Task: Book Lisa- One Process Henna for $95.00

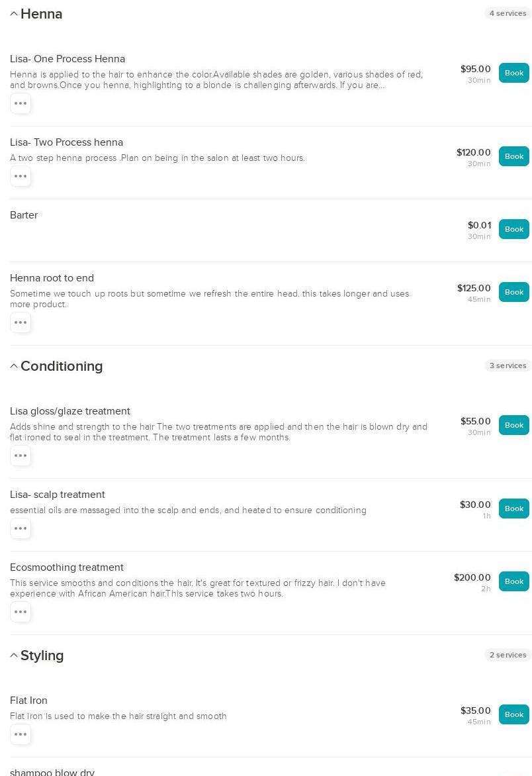Action: pyautogui.click(x=513, y=73)
